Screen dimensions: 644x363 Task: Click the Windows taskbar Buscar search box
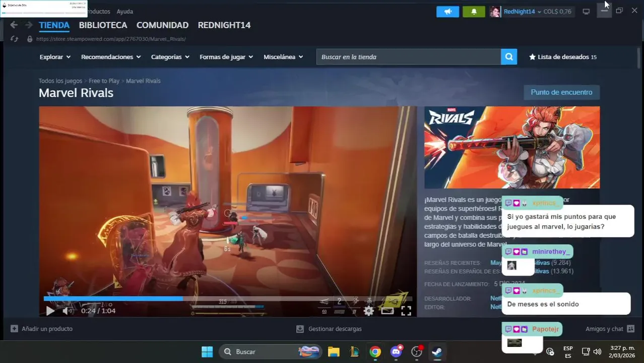[x=270, y=352]
